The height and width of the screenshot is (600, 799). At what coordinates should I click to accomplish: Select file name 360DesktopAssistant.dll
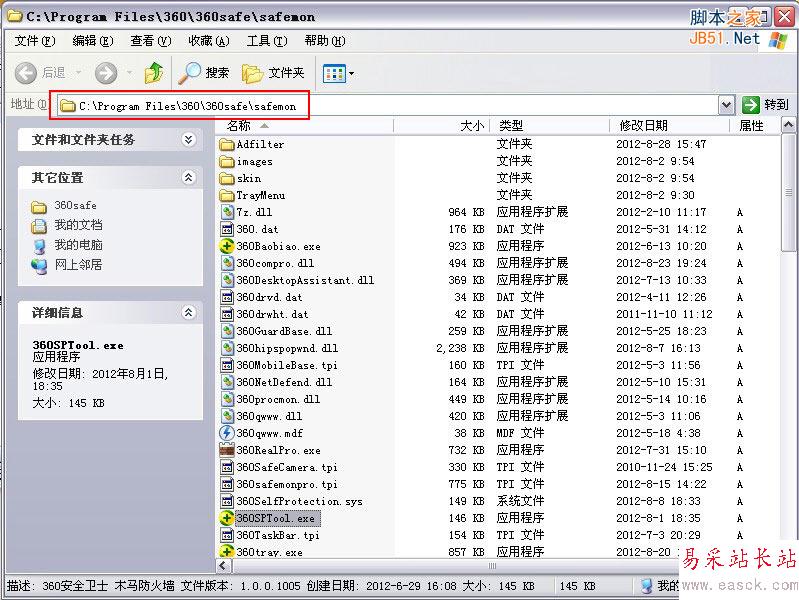[x=305, y=280]
